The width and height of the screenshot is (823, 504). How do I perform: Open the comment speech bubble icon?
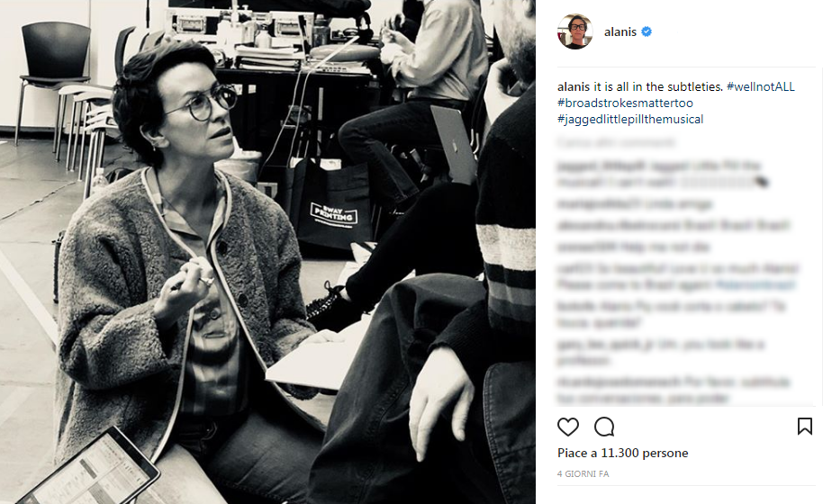604,427
